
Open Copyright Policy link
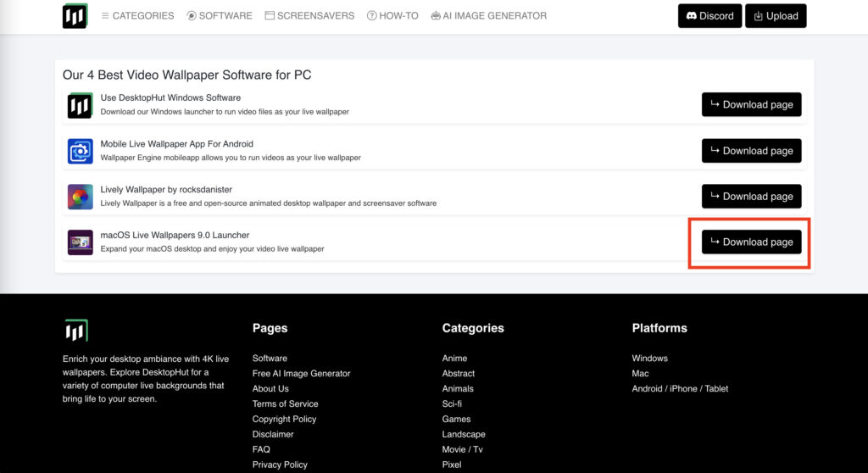[x=284, y=420]
